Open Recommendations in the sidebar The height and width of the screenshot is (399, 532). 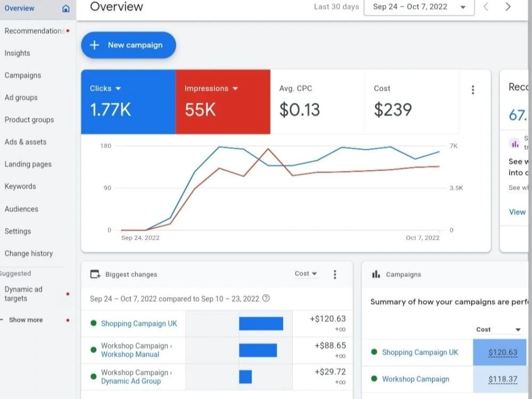point(34,31)
